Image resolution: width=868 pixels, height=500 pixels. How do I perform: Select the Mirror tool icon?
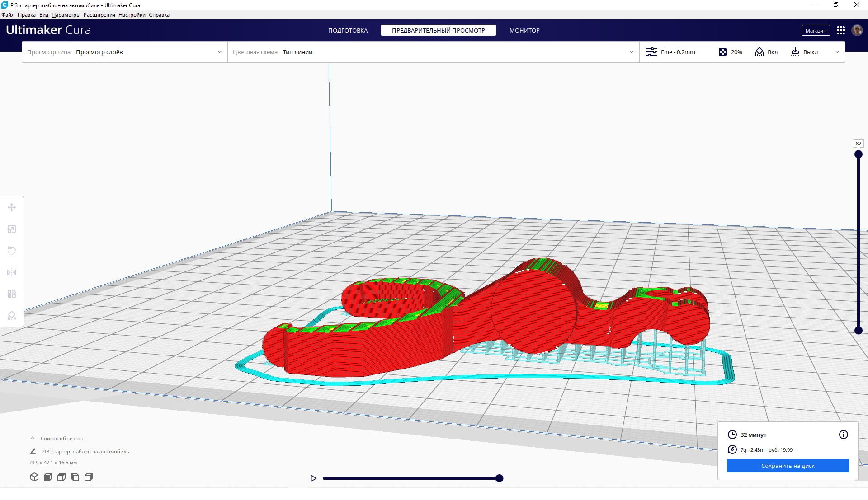(x=12, y=272)
